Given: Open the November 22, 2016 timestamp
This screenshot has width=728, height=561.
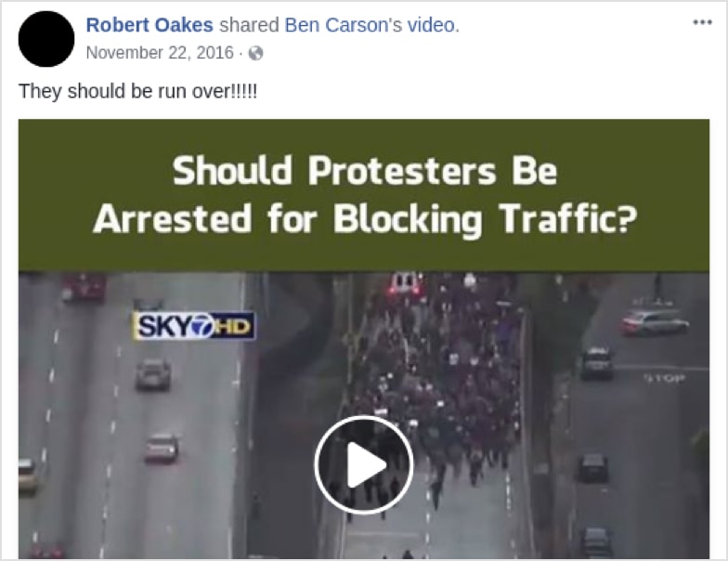Looking at the screenshot, I should (x=158, y=53).
